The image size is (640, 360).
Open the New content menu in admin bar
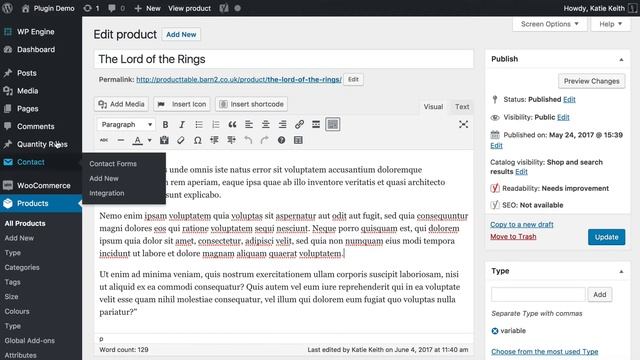pyautogui.click(x=147, y=8)
